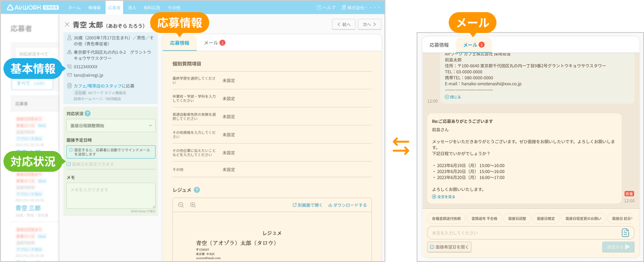
Task: Open 求人 in top navigation
Action: [x=132, y=8]
